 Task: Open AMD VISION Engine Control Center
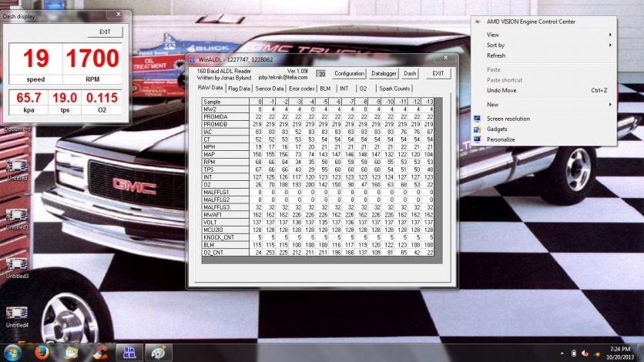pyautogui.click(x=543, y=22)
